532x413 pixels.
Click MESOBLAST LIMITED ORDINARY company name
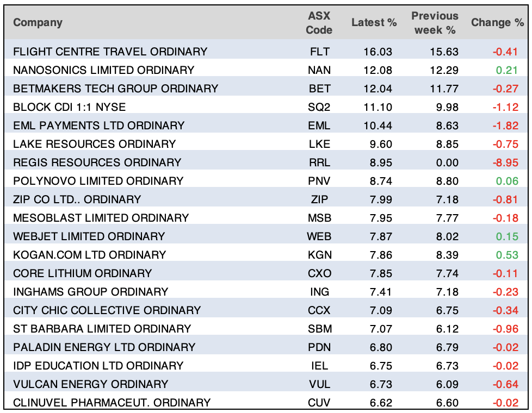101,218
